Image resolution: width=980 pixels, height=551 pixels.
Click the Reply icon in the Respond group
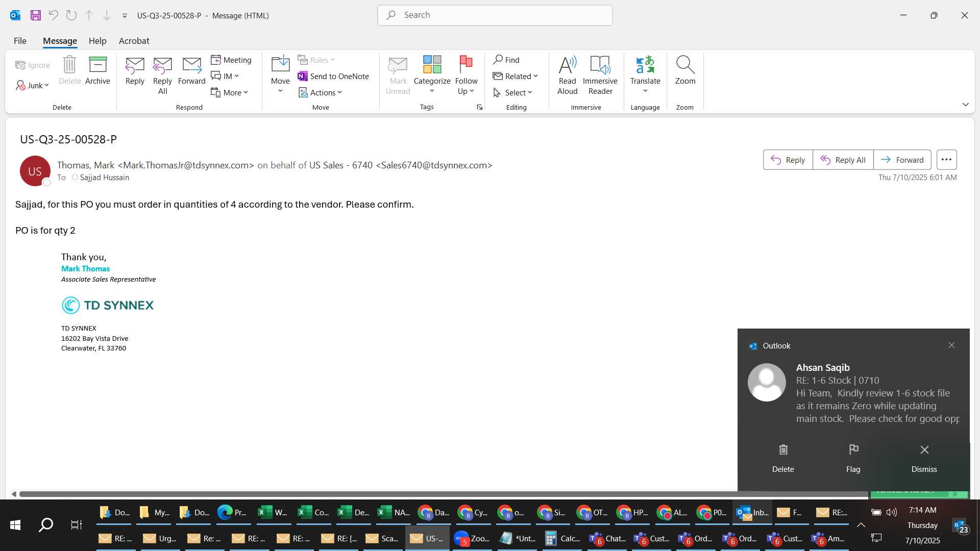tap(135, 70)
